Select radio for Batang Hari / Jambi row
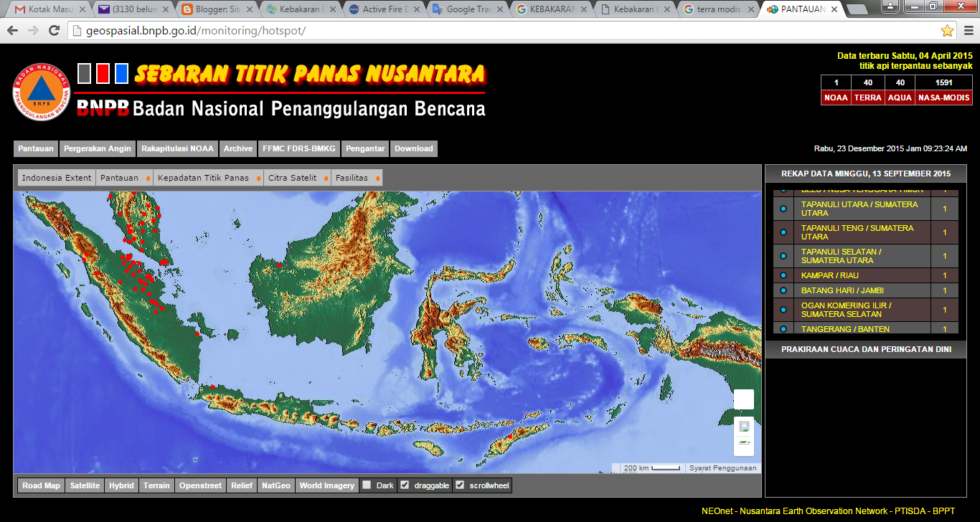This screenshot has width=980, height=522. point(783,290)
